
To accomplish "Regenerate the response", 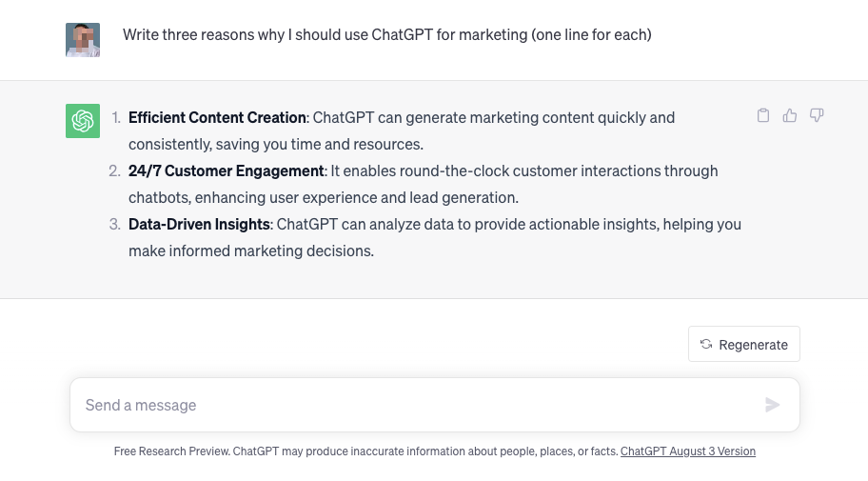I will coord(744,344).
